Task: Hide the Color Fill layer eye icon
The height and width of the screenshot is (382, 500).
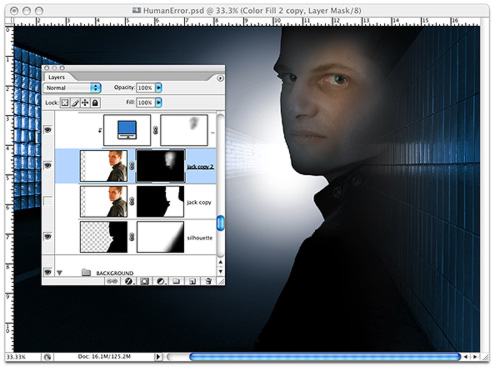Action: click(x=48, y=130)
